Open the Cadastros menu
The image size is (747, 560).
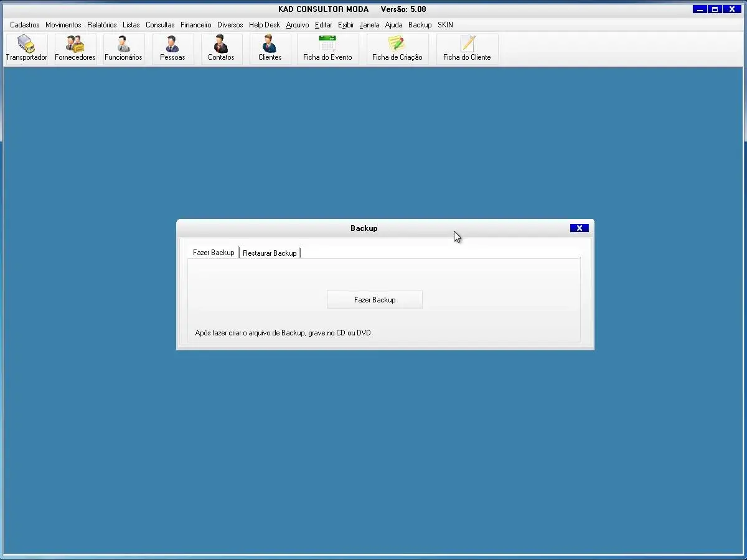25,25
